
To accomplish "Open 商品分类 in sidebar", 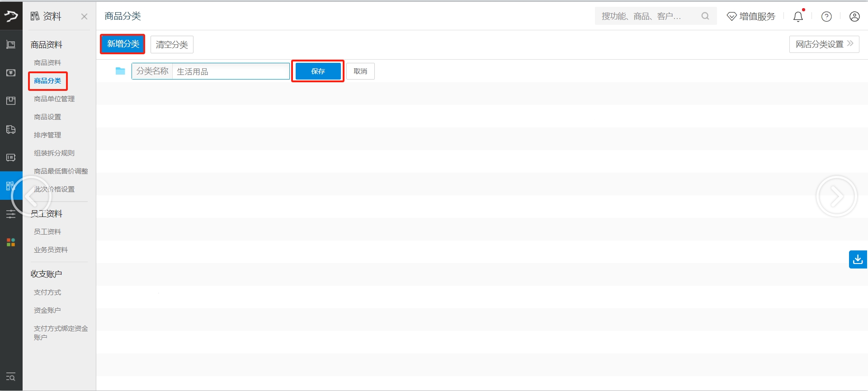I will click(47, 81).
